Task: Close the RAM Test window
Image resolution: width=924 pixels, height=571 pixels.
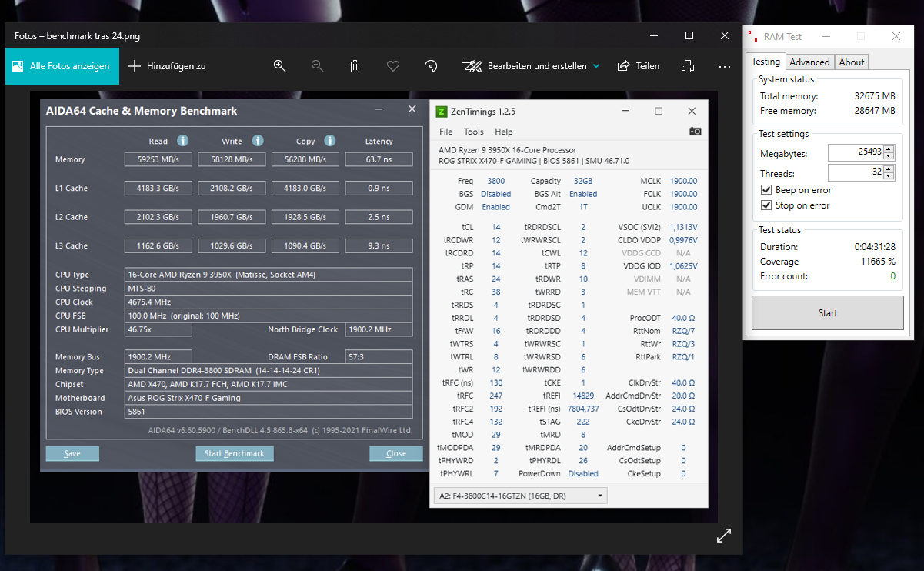Action: [x=896, y=36]
